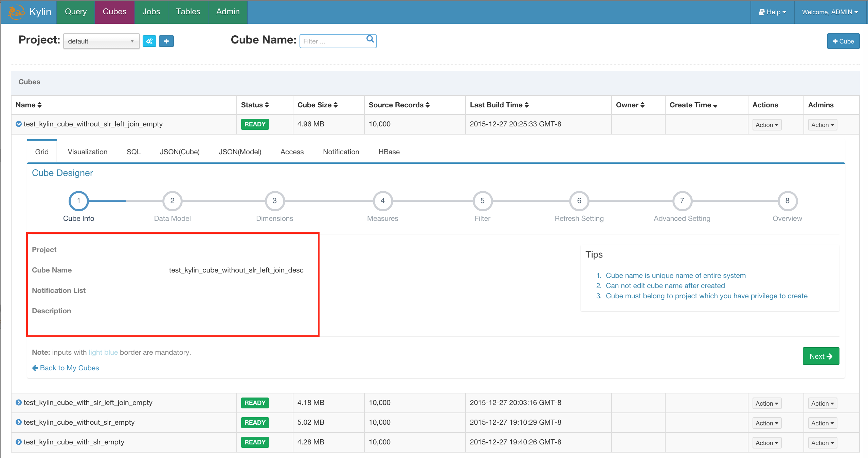The image size is (868, 458).
Task: Open Actions dropdown for first cube
Action: [x=766, y=125]
